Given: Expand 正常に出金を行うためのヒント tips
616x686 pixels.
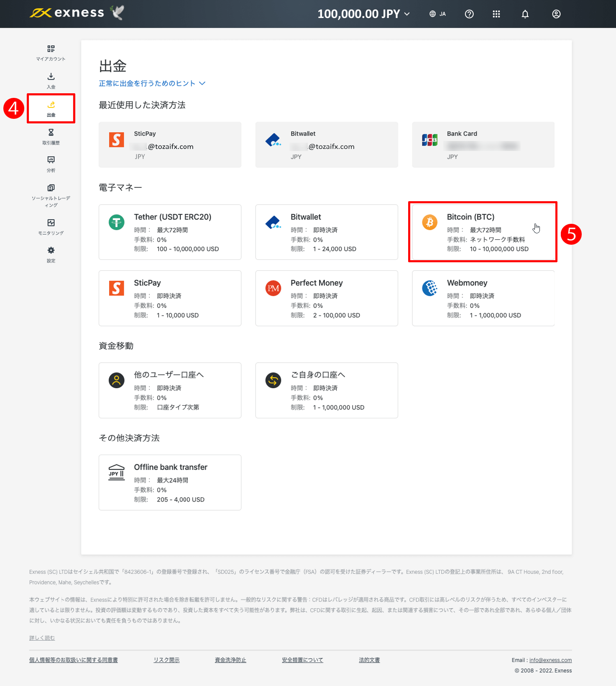Looking at the screenshot, I should tap(152, 83).
